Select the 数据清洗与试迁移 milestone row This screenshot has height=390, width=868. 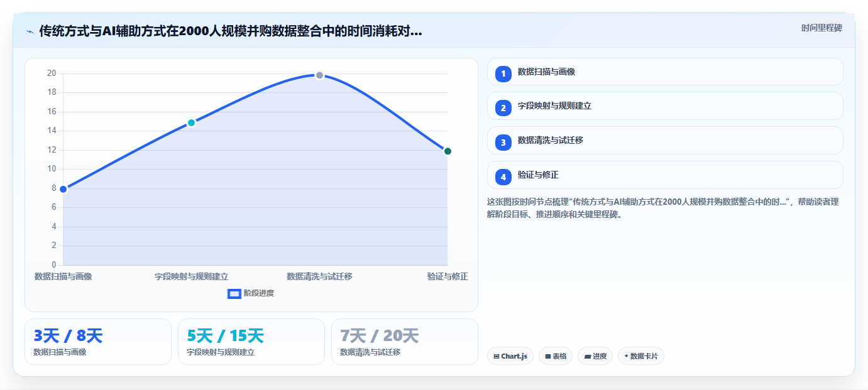tap(665, 141)
